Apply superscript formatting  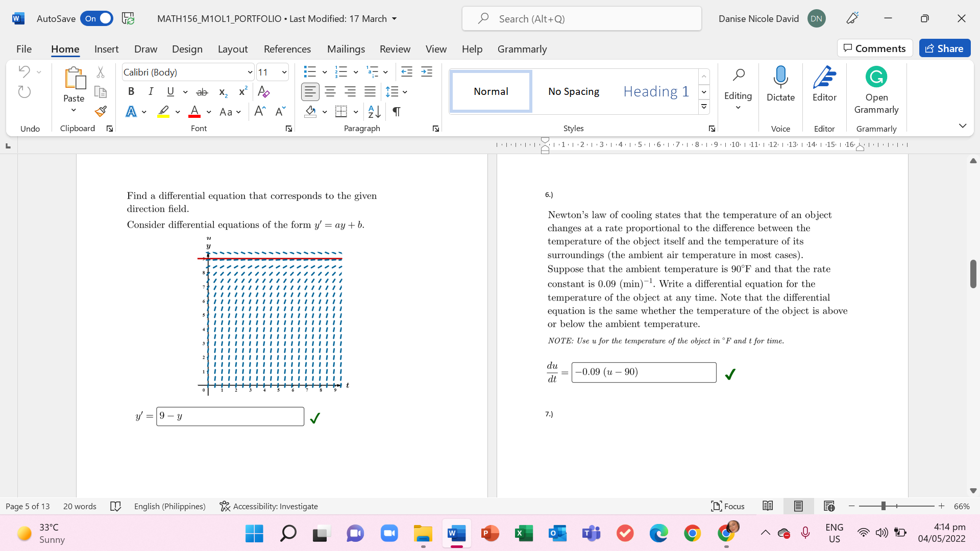tap(243, 92)
